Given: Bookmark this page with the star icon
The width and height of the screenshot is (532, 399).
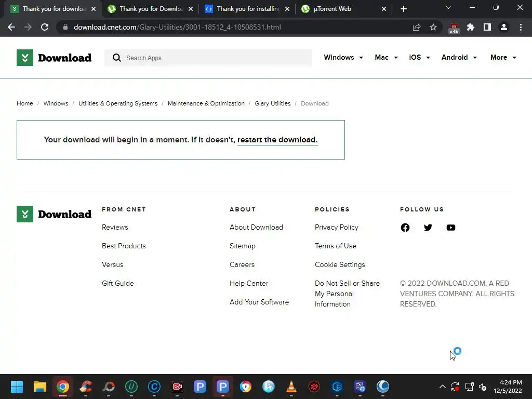Looking at the screenshot, I should coord(433,27).
